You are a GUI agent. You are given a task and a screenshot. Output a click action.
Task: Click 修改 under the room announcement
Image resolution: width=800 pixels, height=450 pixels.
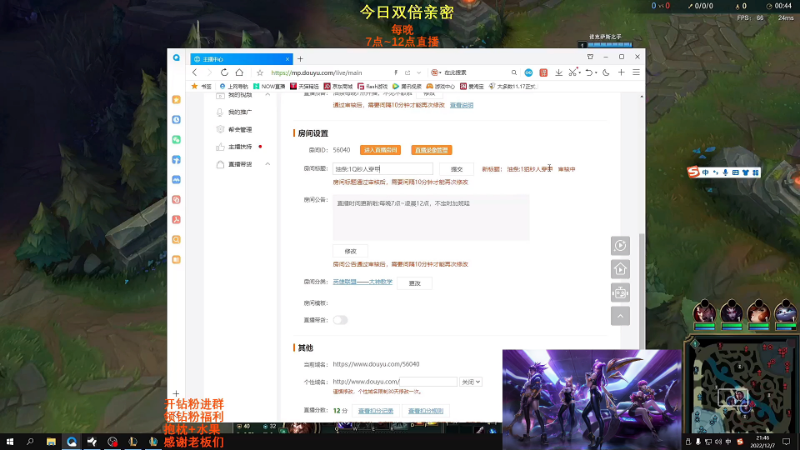pyautogui.click(x=351, y=251)
